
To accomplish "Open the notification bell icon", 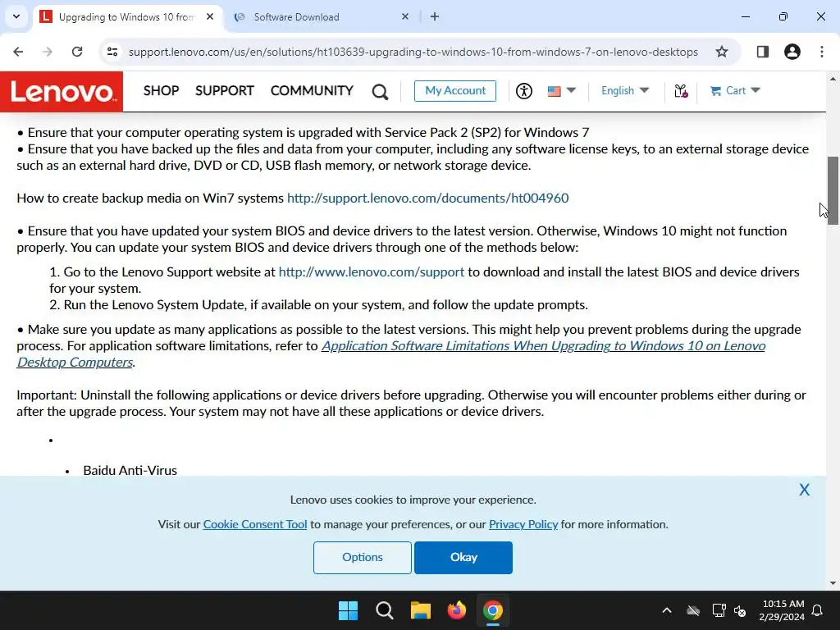I will tap(818, 610).
